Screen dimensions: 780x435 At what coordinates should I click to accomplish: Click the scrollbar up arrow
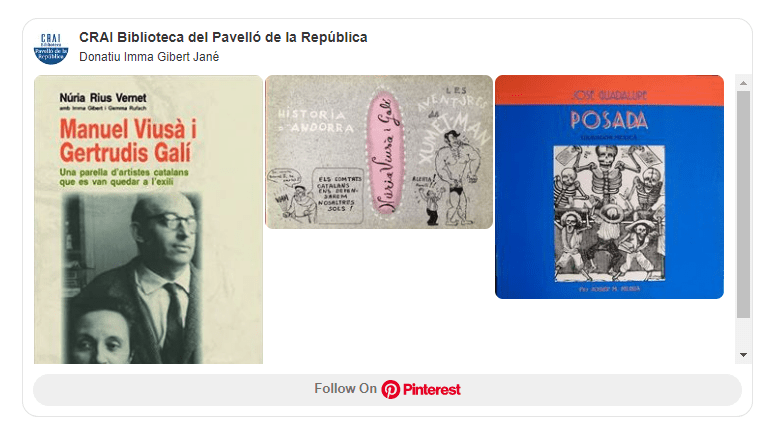[743, 83]
